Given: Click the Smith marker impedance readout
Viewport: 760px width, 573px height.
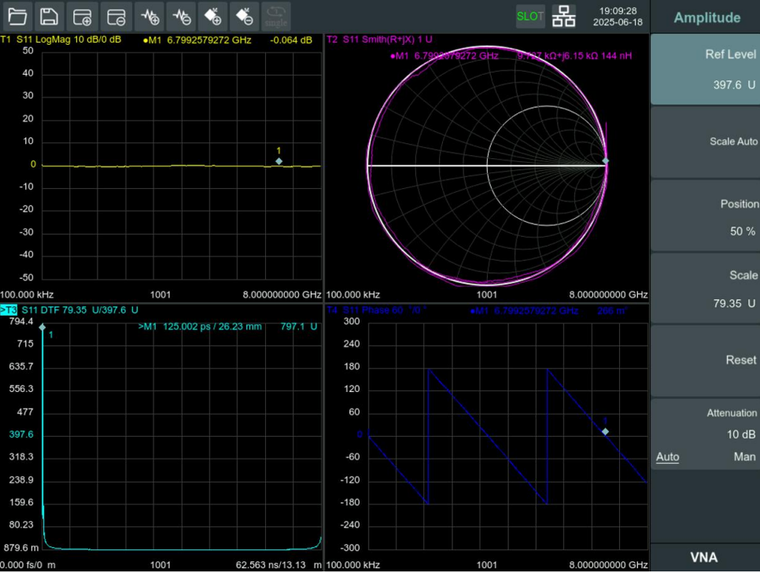Looking at the screenshot, I should pos(574,56).
